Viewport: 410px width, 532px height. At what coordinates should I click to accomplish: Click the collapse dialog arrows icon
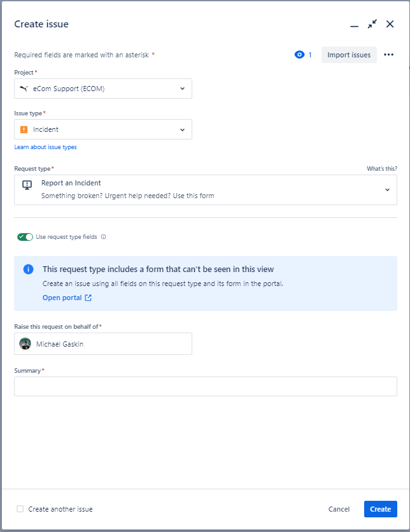[372, 24]
